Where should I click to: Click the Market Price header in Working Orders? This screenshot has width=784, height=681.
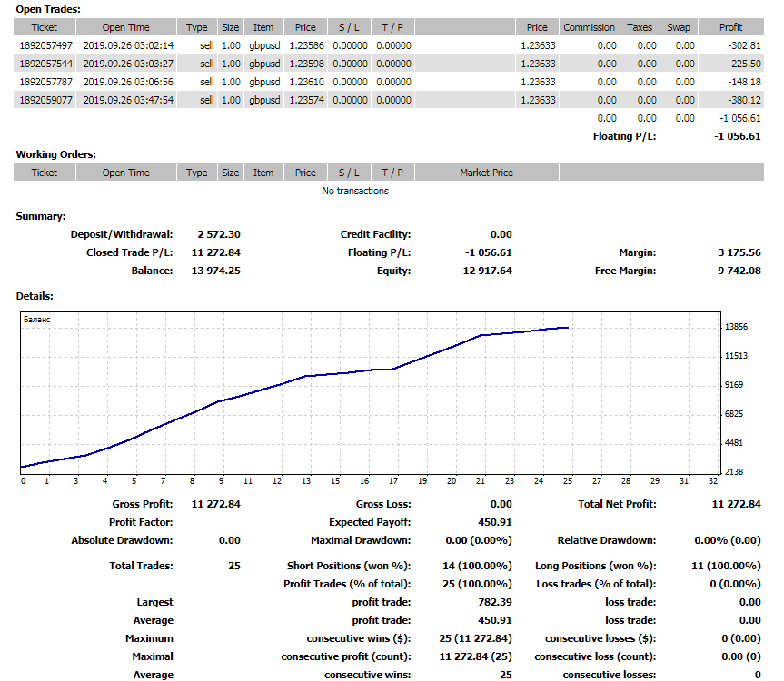point(486,173)
